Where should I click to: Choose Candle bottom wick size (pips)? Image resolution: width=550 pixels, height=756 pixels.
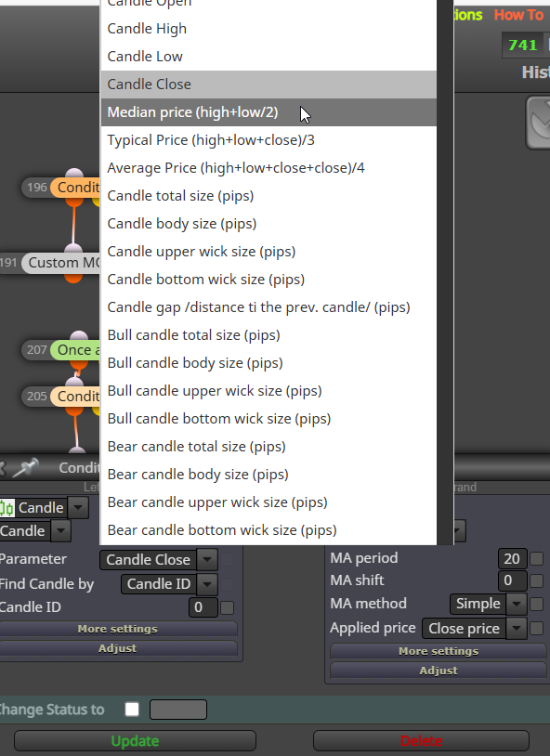pos(268,280)
